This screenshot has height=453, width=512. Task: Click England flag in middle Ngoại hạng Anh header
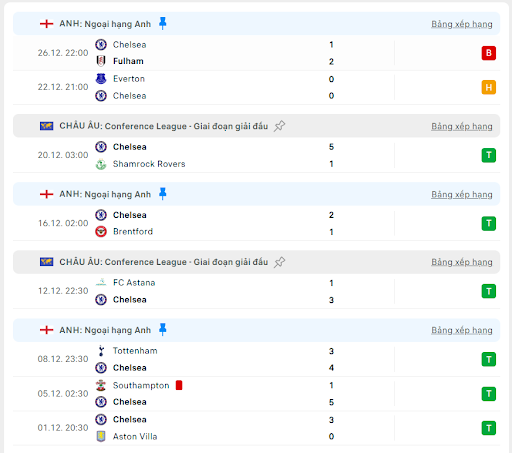click(x=46, y=194)
